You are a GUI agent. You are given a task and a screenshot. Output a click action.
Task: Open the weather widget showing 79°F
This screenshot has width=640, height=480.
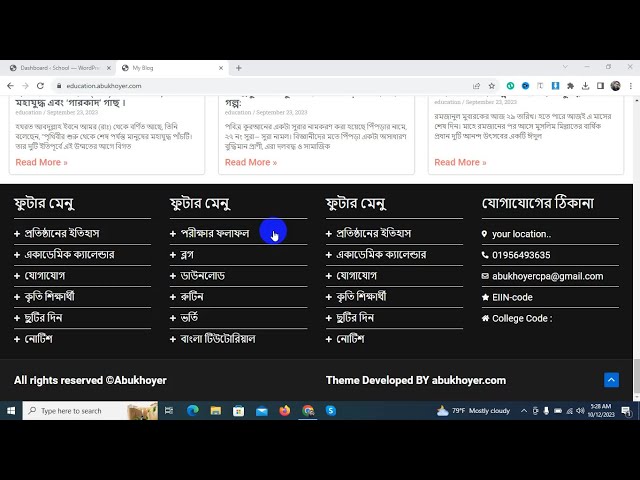(473, 411)
